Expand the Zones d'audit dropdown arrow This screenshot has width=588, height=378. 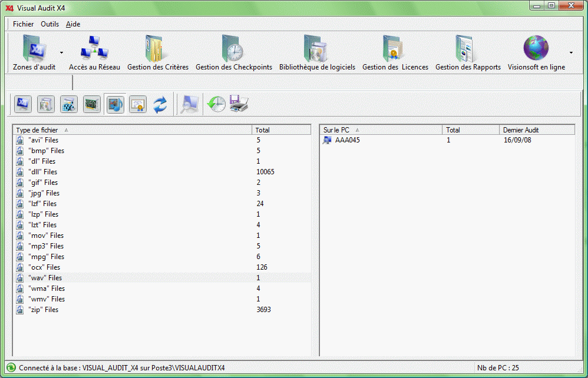tap(61, 53)
